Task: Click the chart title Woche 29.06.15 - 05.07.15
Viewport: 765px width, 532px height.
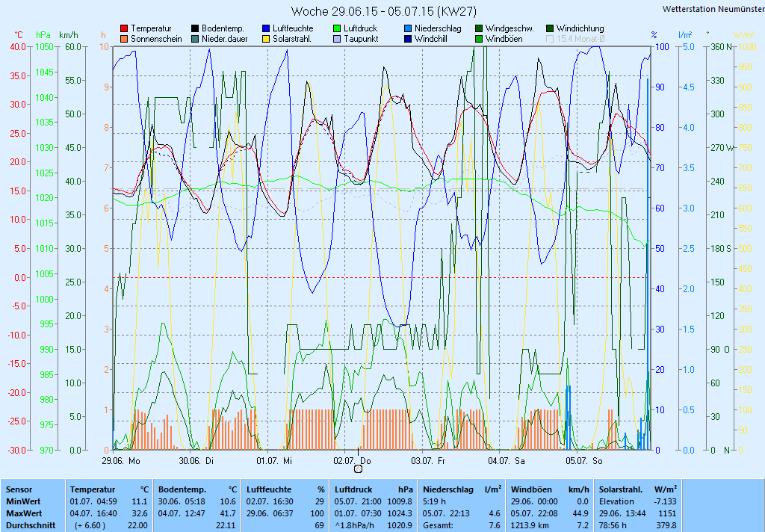Action: tap(383, 11)
